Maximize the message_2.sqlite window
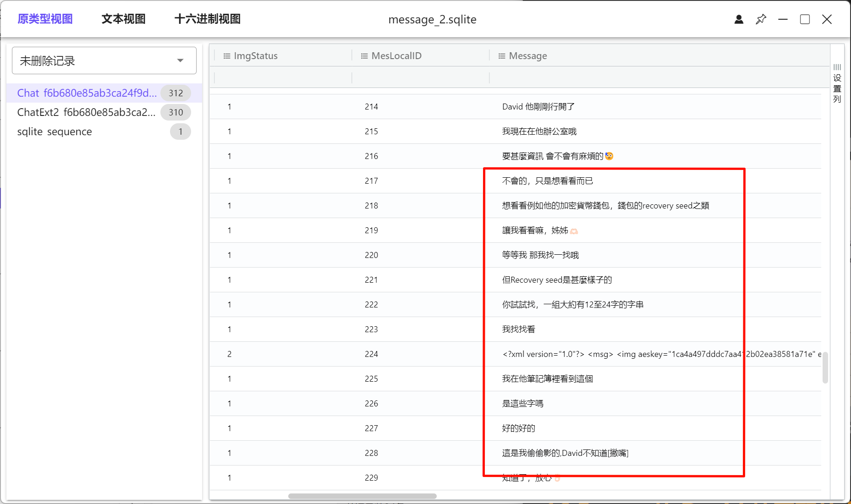The height and width of the screenshot is (504, 851). pos(805,19)
